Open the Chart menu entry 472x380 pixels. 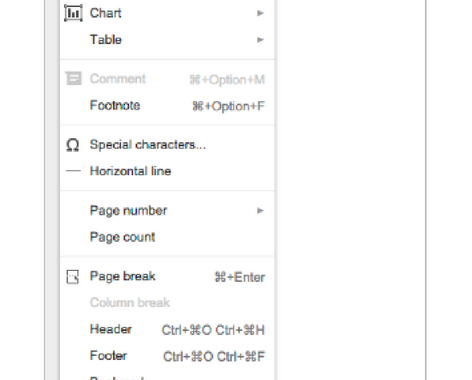pos(167,13)
